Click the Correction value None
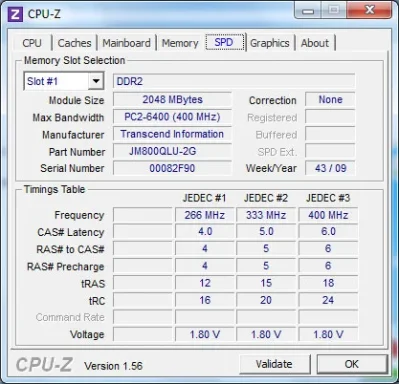This screenshot has height=384, width=399. pos(330,100)
